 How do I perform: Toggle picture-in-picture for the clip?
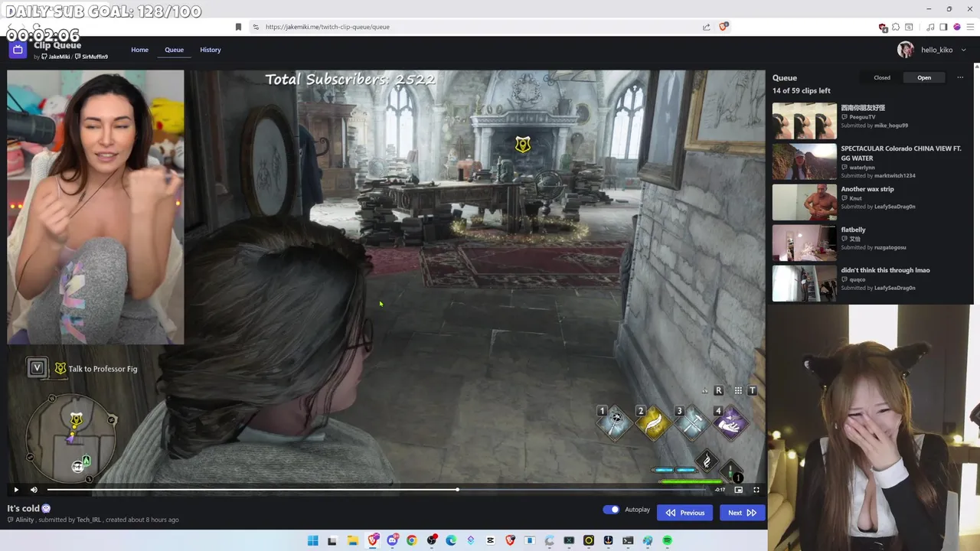(739, 490)
